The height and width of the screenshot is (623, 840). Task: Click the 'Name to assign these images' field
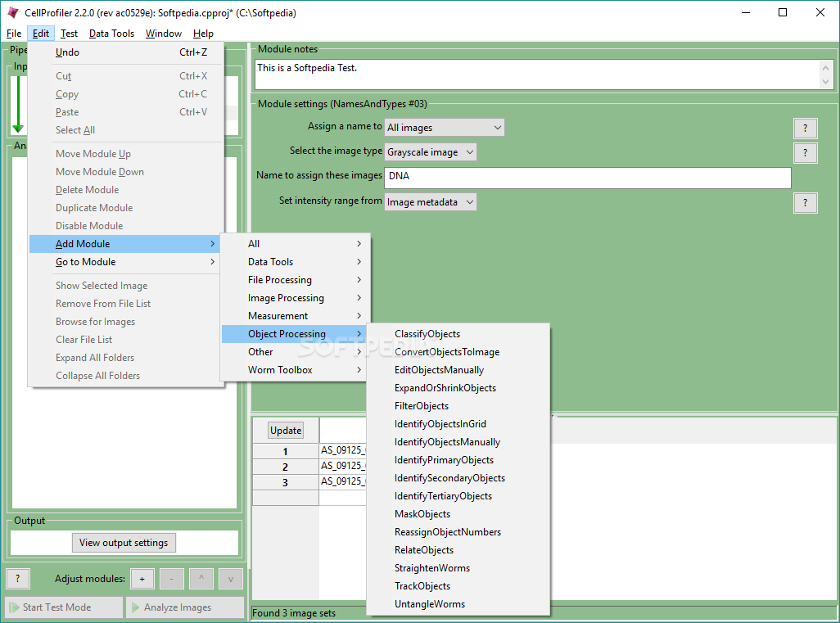[x=588, y=178]
